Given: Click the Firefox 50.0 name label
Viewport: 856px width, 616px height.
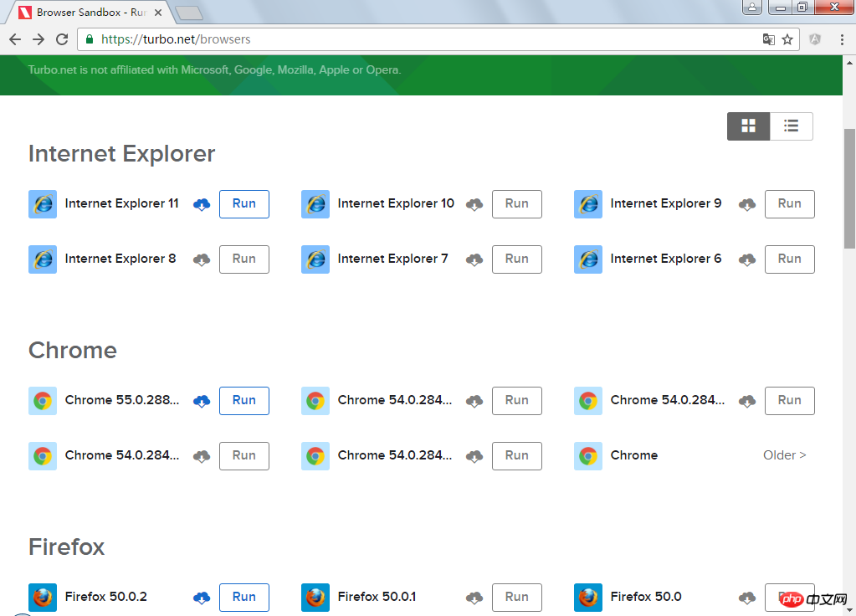Looking at the screenshot, I should (646, 597).
